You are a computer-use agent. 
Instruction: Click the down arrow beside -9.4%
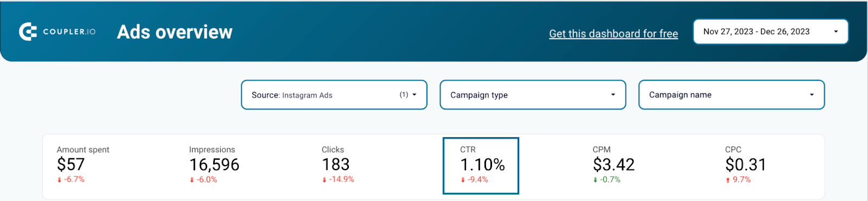[463, 180]
